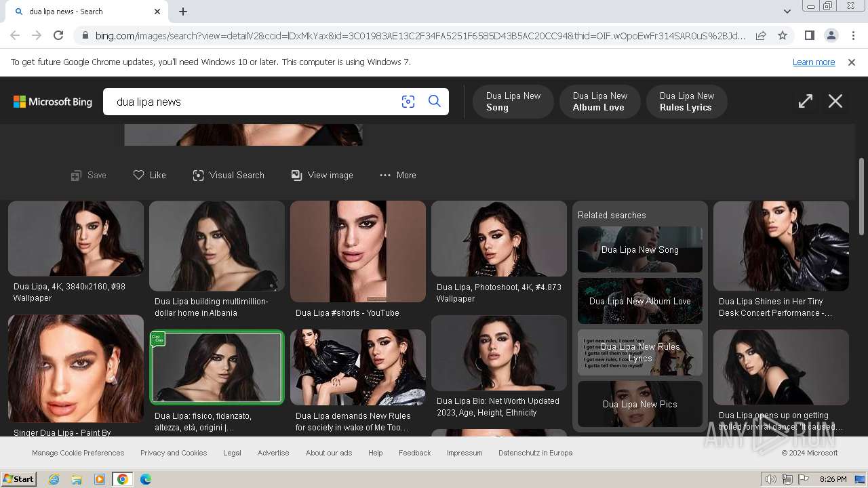Open Shines in Tiny Desk Concert thumbnail
This screenshot has height=488, width=868.
(781, 245)
